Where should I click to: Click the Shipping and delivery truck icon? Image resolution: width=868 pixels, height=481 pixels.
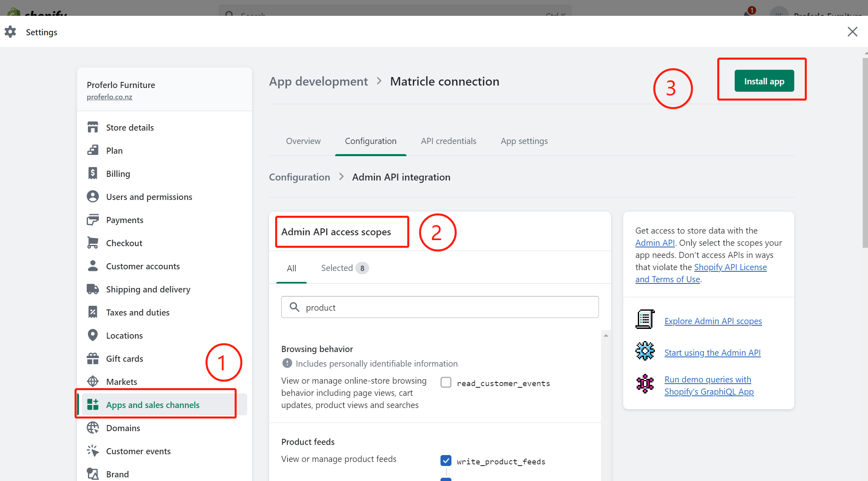tap(93, 289)
